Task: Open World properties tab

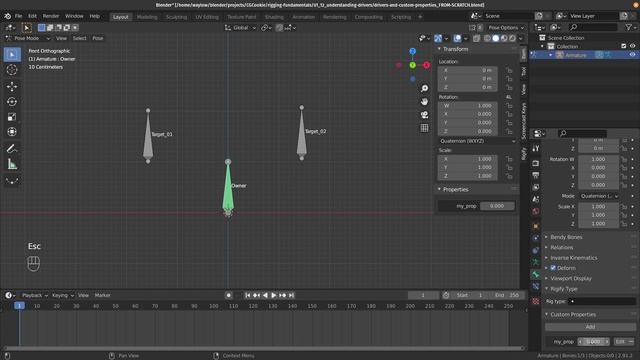Action: click(x=536, y=211)
